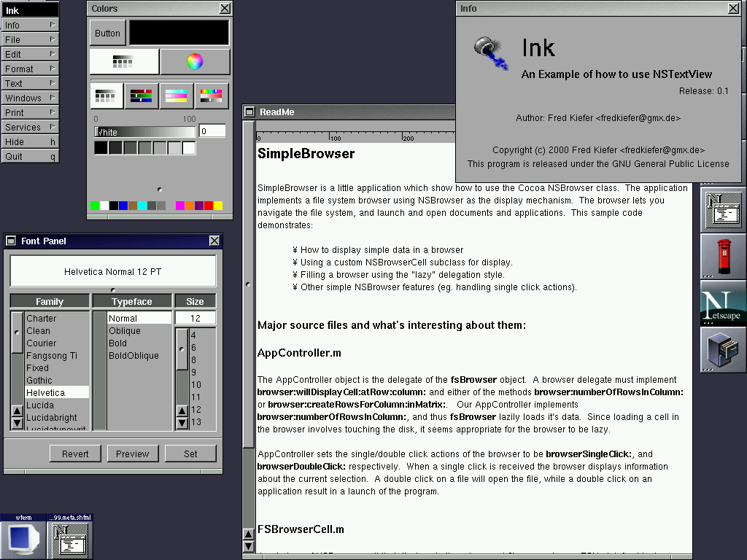This screenshot has width=747, height=560.
Task: Toggle the CMYK sliders color mode
Action: tap(177, 96)
